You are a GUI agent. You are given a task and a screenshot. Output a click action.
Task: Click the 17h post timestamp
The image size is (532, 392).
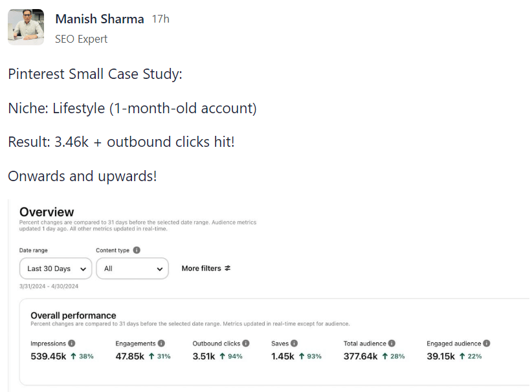point(161,19)
